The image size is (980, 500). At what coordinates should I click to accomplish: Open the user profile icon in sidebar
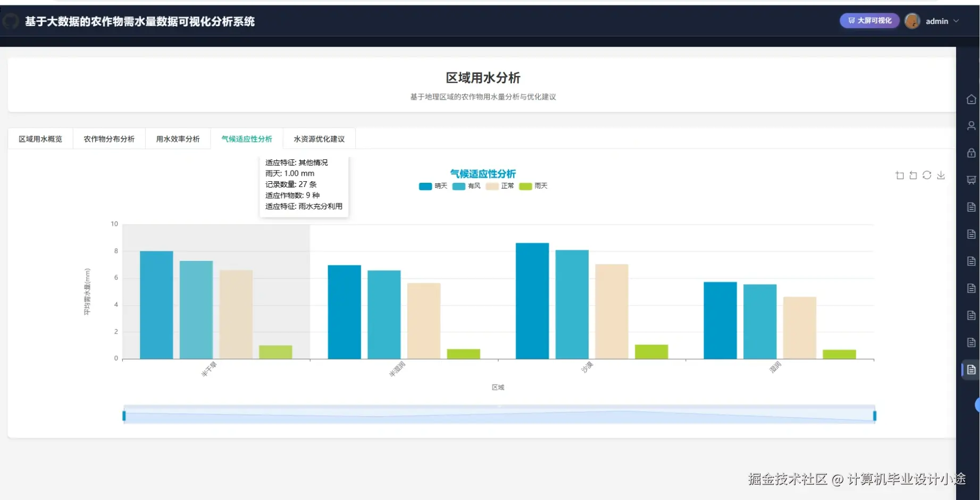point(971,126)
